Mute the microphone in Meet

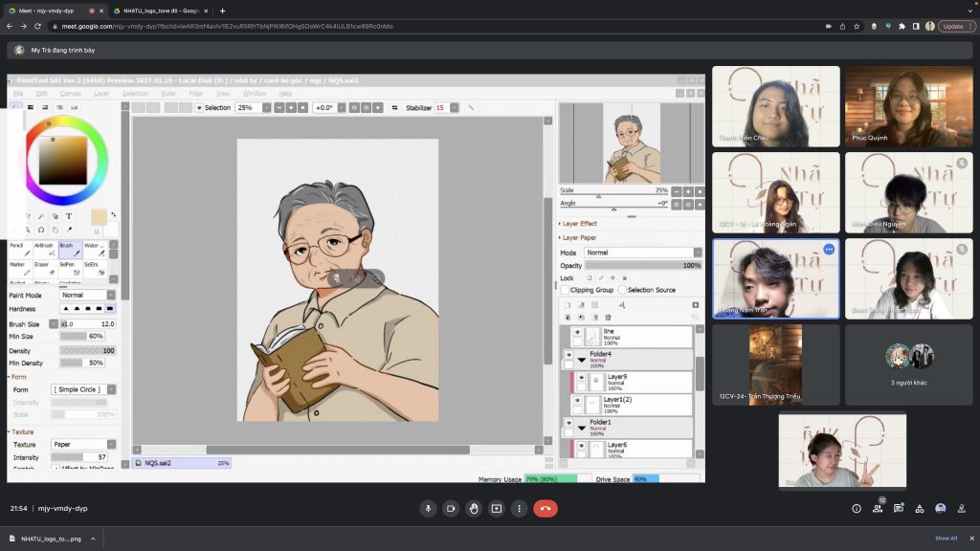(x=428, y=509)
